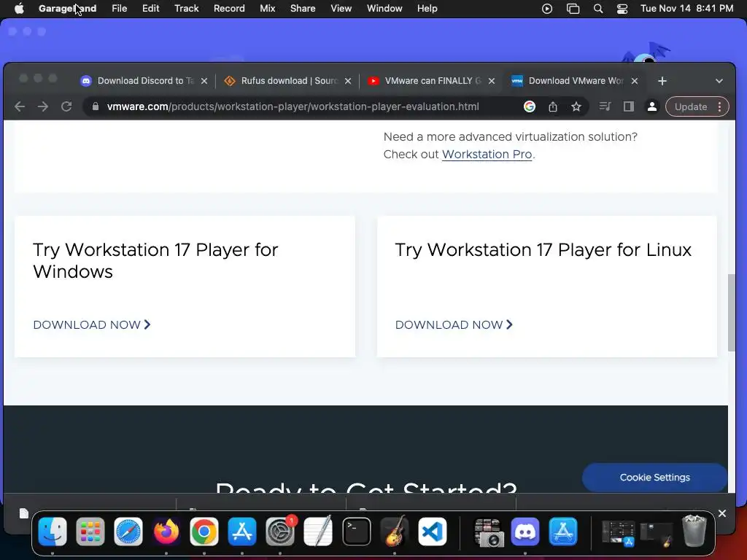This screenshot has height=560, width=747.
Task: Open GarageBand guitar icon in Dock
Action: point(395,532)
